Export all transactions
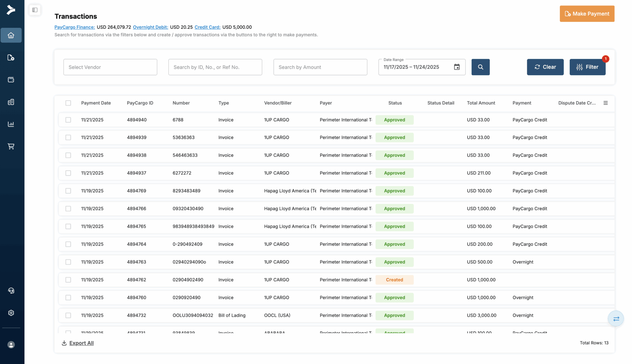This screenshot has height=364, width=632. (x=81, y=343)
